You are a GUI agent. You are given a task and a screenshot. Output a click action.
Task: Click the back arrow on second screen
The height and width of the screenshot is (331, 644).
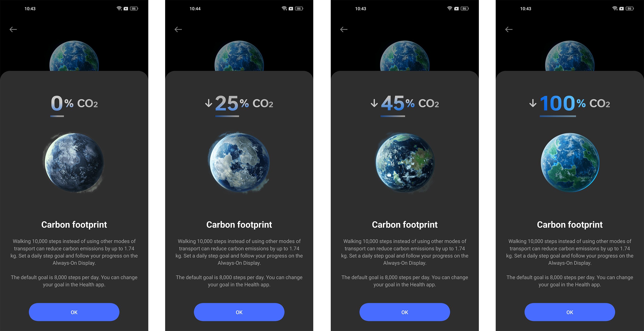point(178,29)
